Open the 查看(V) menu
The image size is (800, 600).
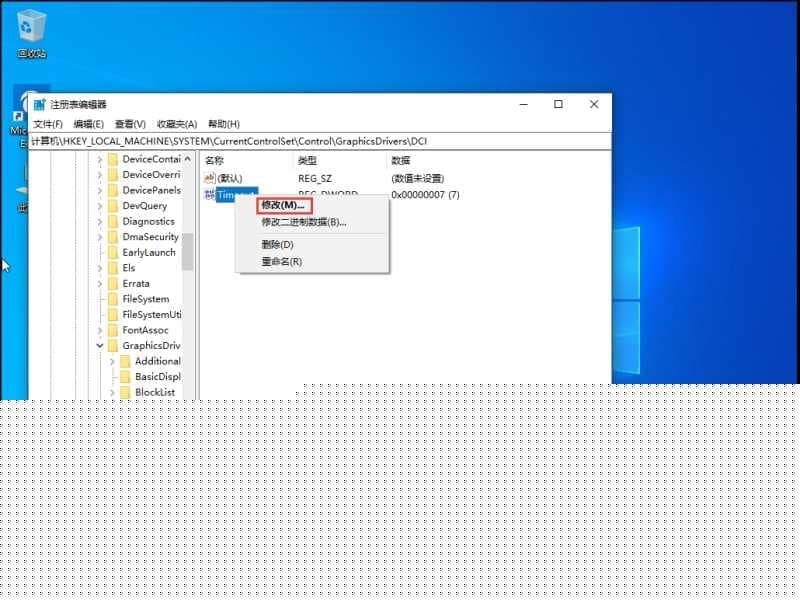130,124
